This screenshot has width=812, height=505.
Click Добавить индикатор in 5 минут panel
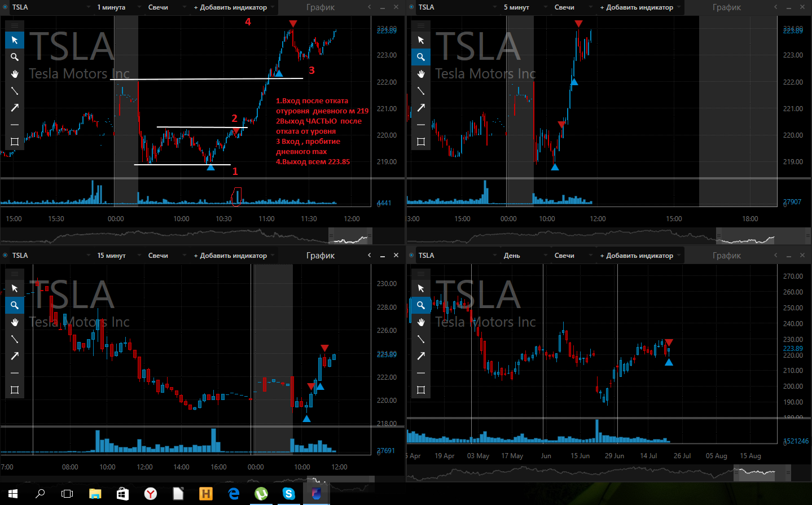(640, 7)
